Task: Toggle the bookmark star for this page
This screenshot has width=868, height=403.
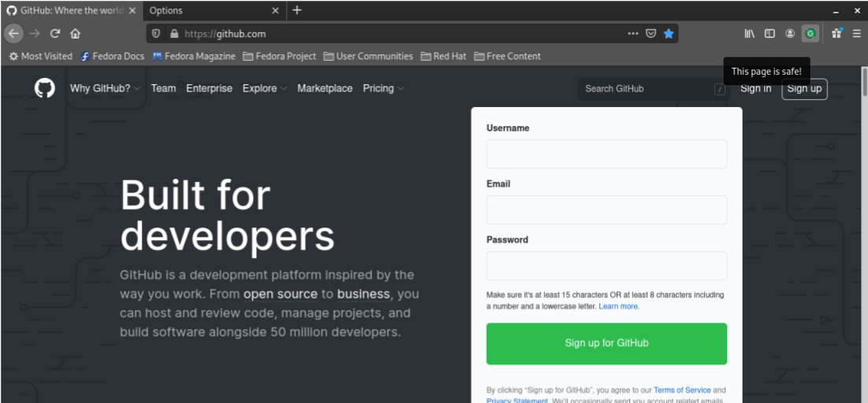Action: tap(669, 34)
